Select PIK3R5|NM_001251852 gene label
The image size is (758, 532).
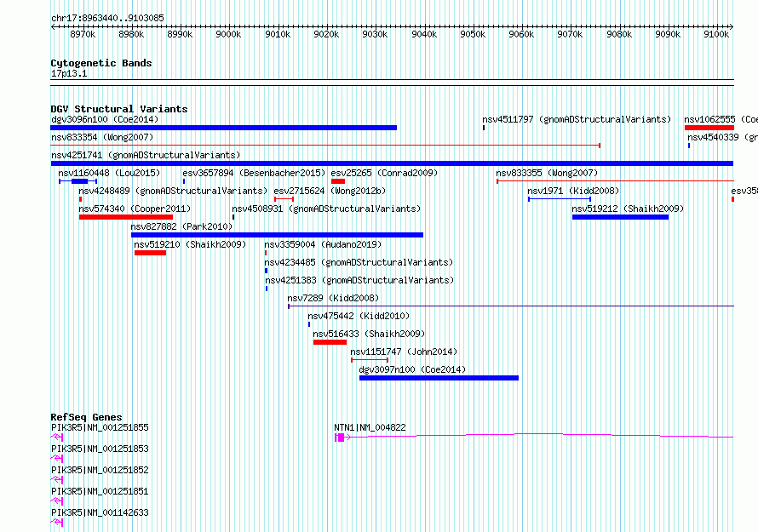tap(100, 470)
